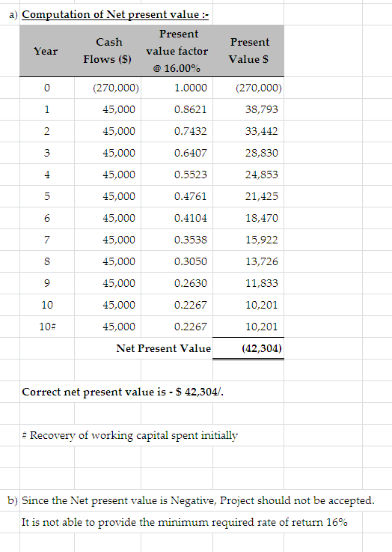The image size is (392, 552).
Task: Click the '# Recovery of working capital' footnote
Action: [x=129, y=435]
